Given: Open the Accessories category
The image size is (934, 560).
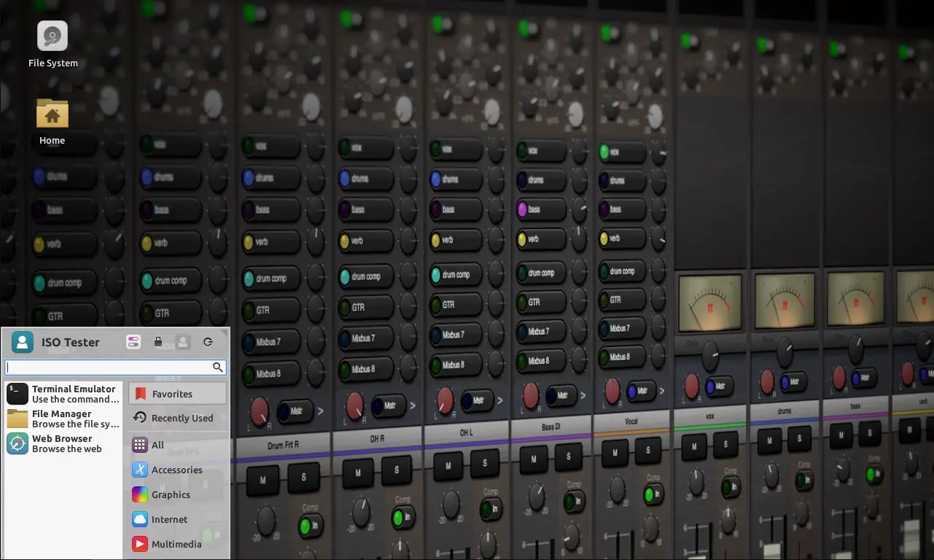Looking at the screenshot, I should tap(178, 470).
